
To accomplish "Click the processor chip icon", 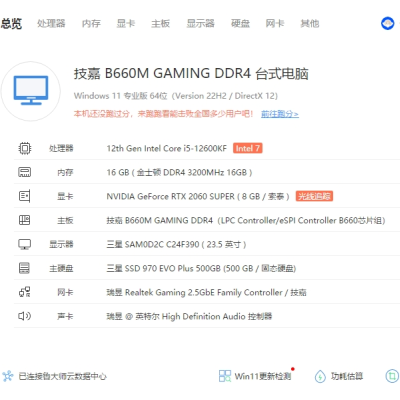I will click(x=25, y=148).
